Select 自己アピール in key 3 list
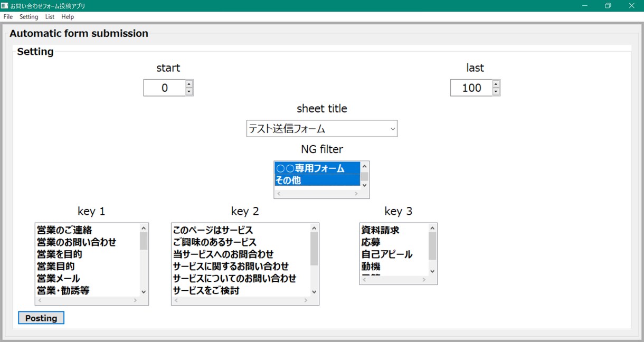The height and width of the screenshot is (342, 644). (x=394, y=254)
